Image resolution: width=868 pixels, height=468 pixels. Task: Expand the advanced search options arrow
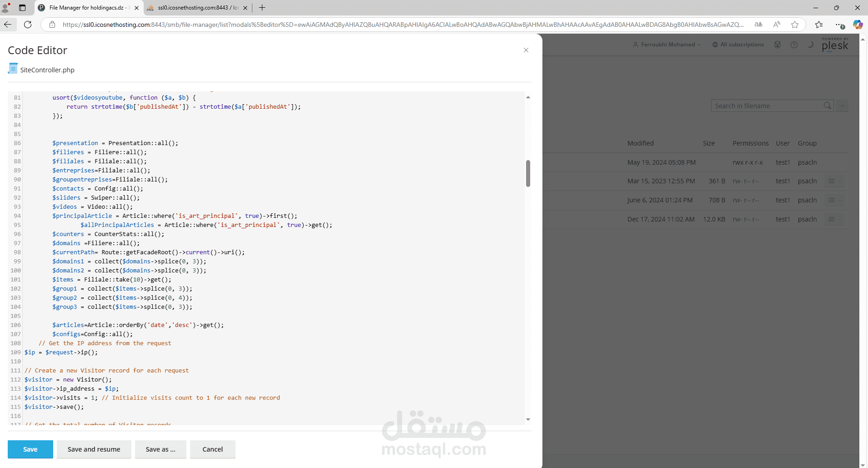tap(842, 106)
